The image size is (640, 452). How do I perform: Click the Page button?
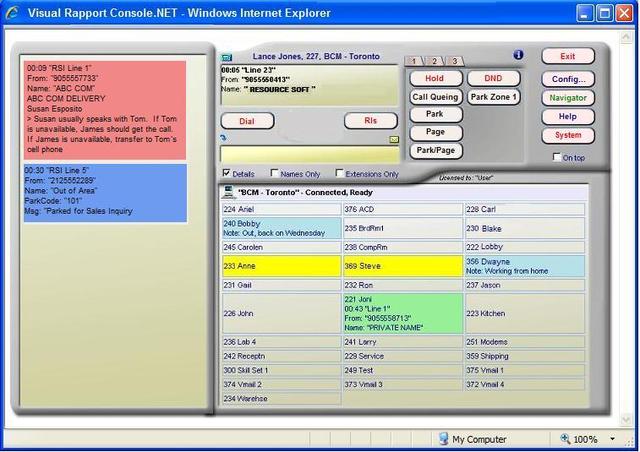pyautogui.click(x=436, y=132)
